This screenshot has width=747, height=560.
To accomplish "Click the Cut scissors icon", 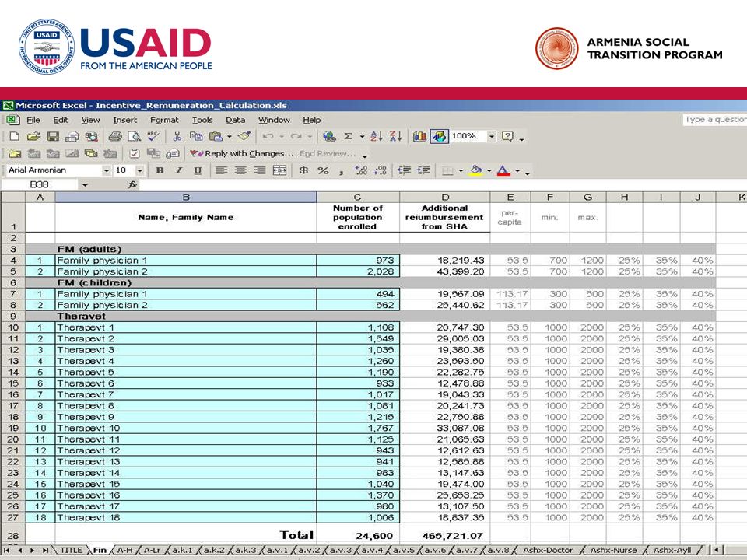I will (177, 137).
